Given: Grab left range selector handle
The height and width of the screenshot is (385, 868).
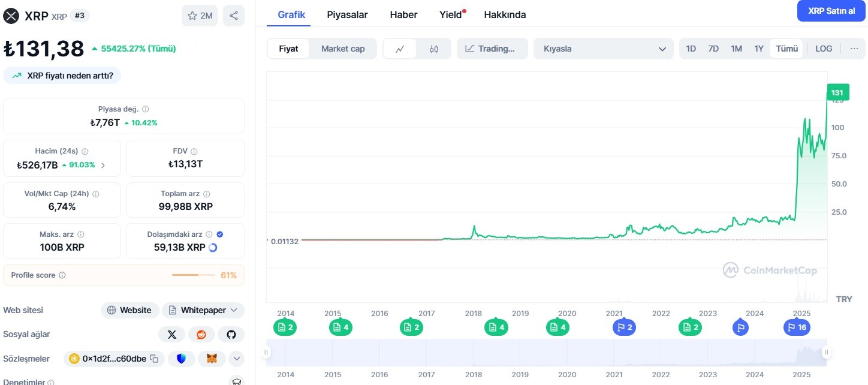Looking at the screenshot, I should [x=267, y=353].
